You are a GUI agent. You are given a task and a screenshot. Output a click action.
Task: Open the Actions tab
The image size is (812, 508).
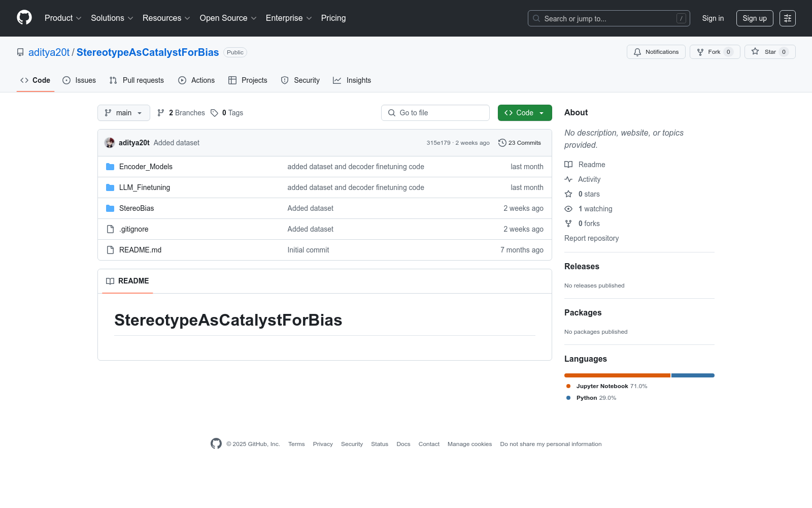pyautogui.click(x=196, y=80)
